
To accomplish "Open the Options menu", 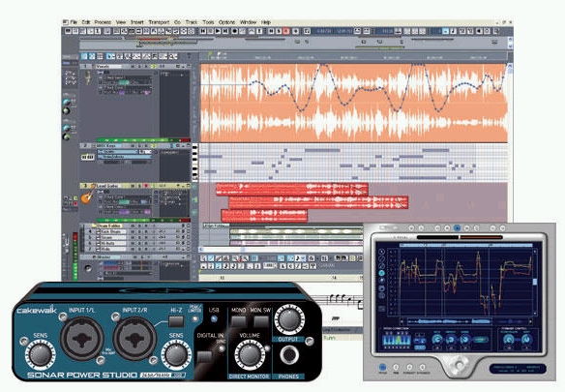I will click(227, 22).
